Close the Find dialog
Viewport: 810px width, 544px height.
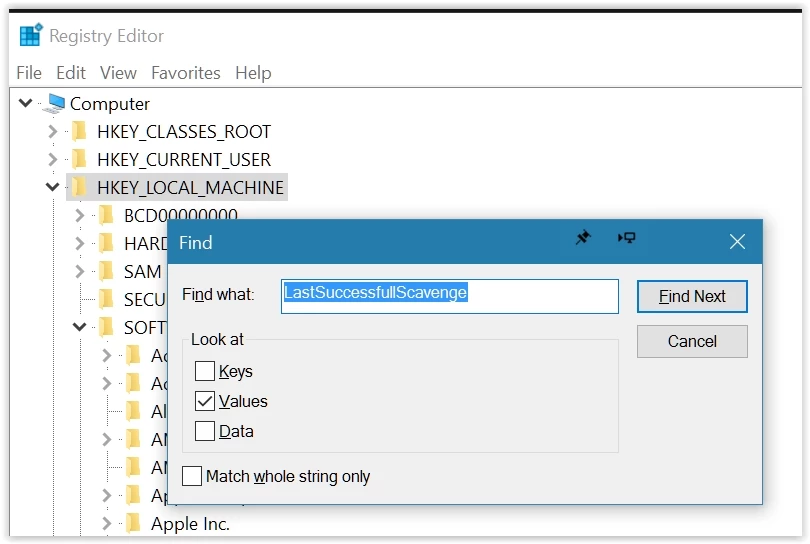coord(737,241)
